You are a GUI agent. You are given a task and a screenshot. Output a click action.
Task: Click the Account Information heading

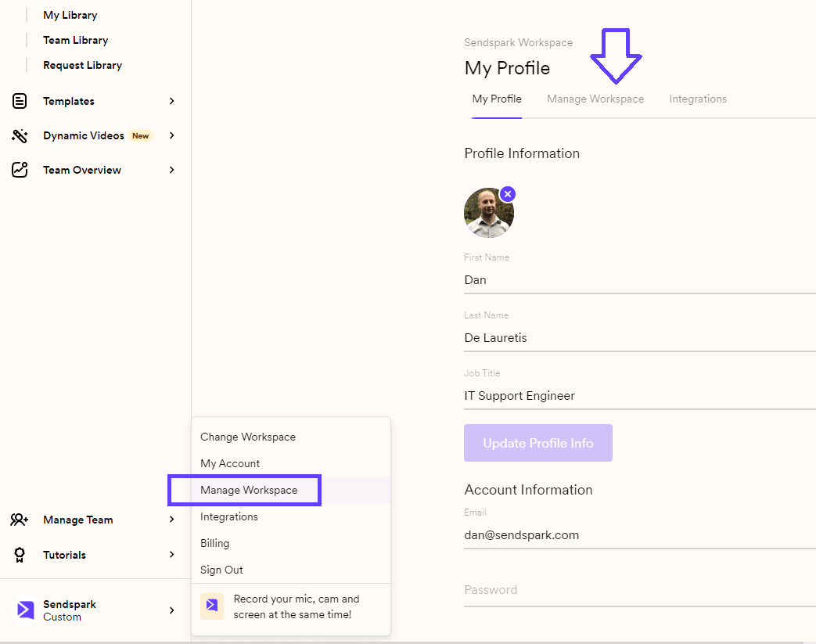click(528, 490)
